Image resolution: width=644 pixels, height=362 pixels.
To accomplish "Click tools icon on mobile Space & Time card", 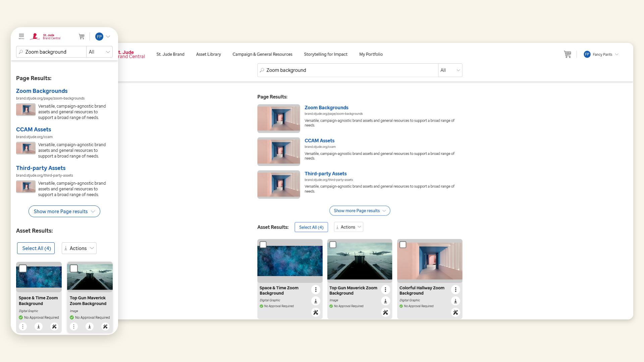I will tap(54, 326).
